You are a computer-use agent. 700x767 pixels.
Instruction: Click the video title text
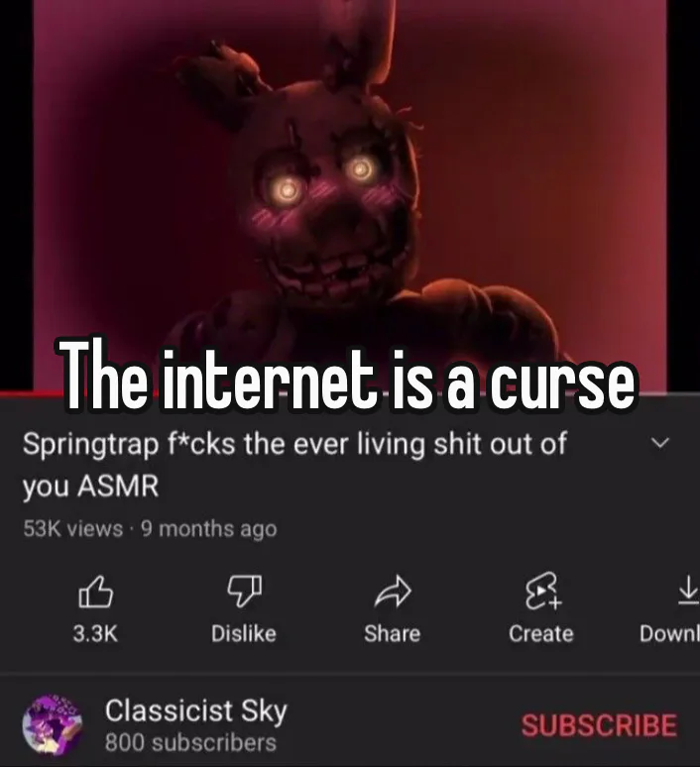tap(294, 464)
